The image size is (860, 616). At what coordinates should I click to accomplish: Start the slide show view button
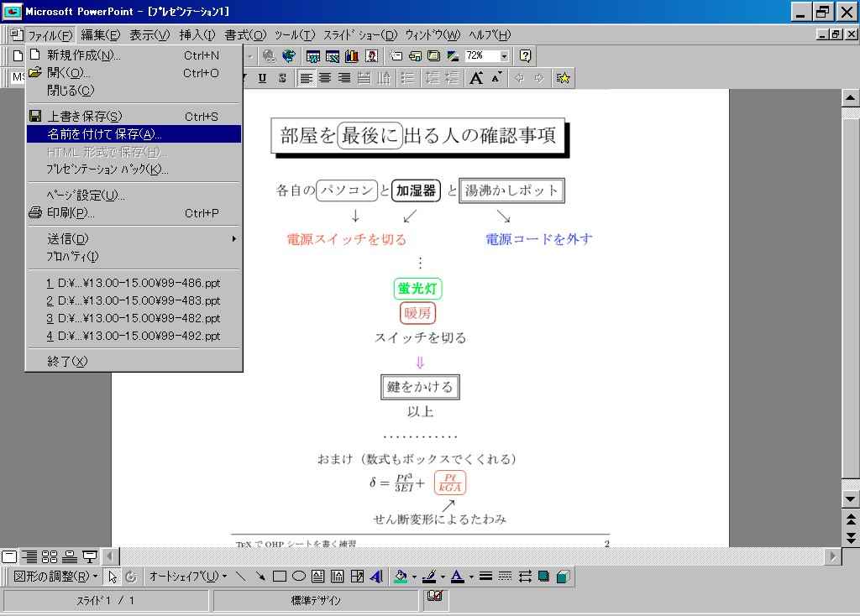(89, 557)
